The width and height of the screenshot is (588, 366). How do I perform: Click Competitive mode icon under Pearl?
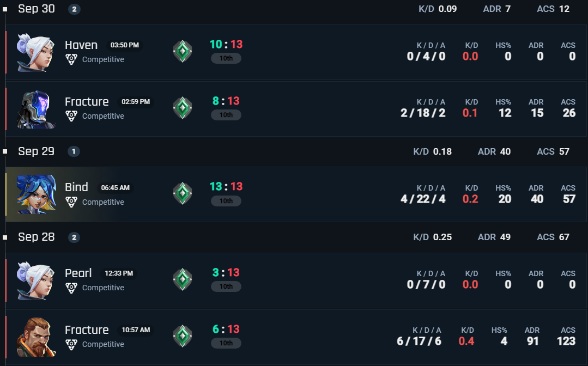(71, 287)
